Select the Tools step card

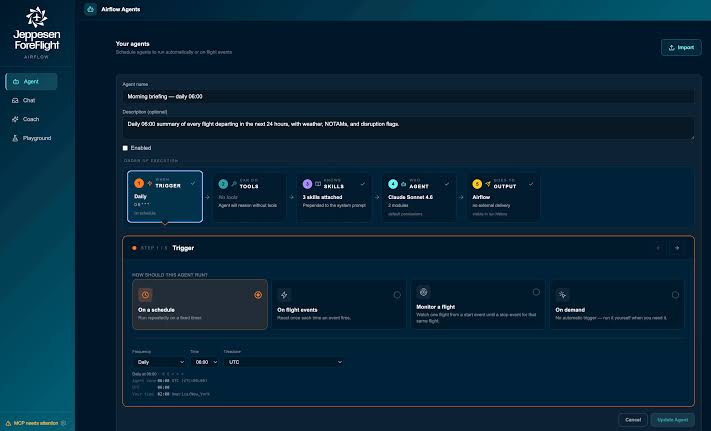point(249,198)
